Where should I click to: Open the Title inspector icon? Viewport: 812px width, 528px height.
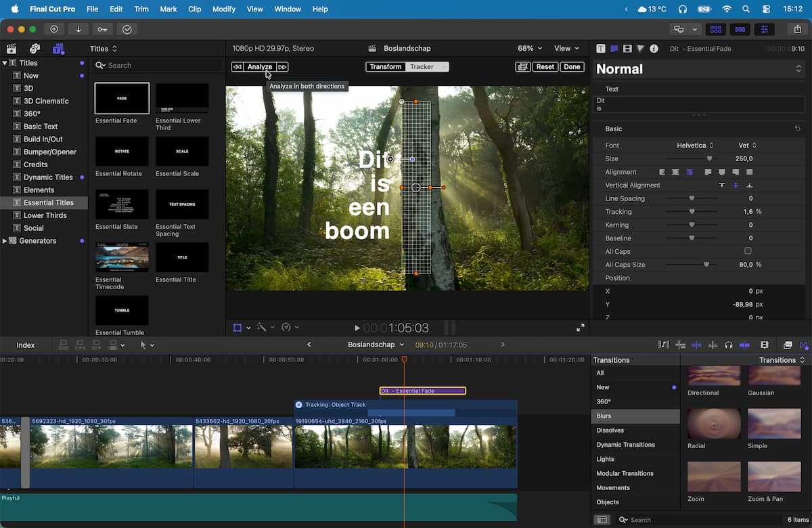click(600, 49)
